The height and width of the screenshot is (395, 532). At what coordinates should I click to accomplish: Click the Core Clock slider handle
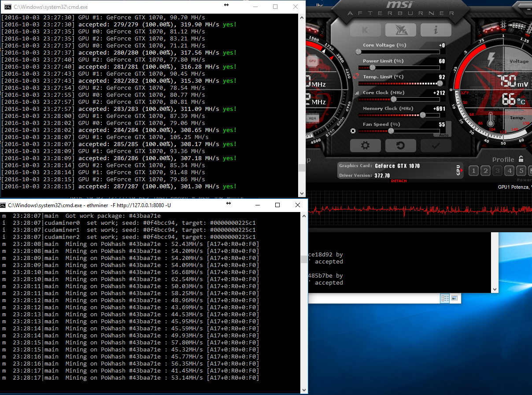point(393,99)
